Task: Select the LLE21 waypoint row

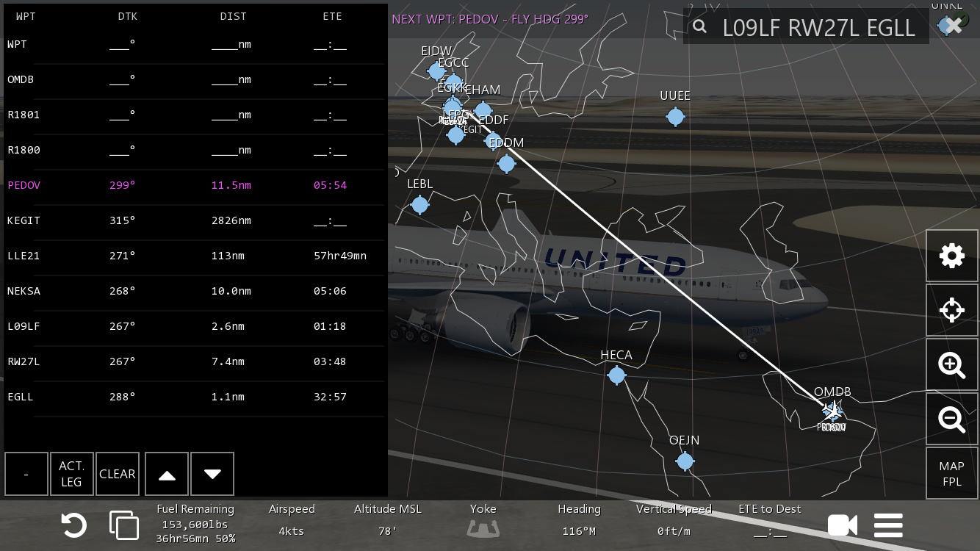Action: pos(195,256)
